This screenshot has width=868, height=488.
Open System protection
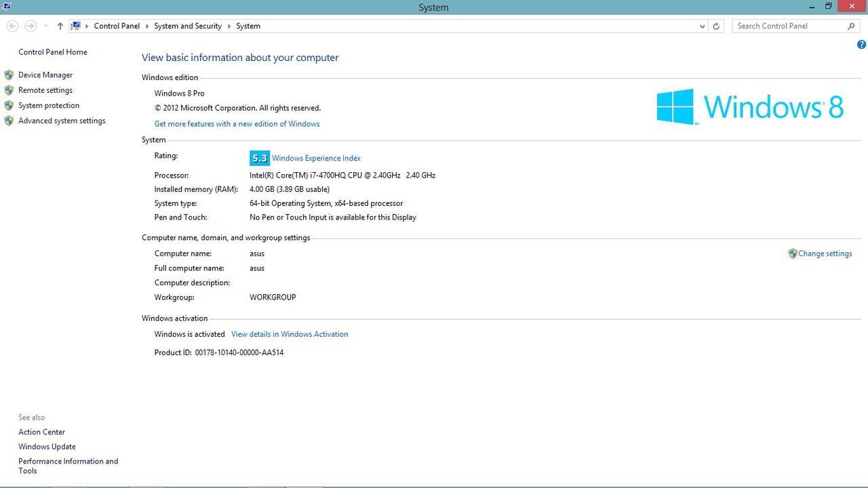point(49,106)
